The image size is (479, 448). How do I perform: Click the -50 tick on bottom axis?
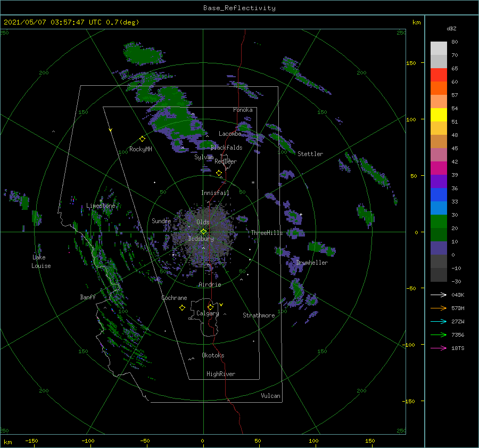pos(145,441)
